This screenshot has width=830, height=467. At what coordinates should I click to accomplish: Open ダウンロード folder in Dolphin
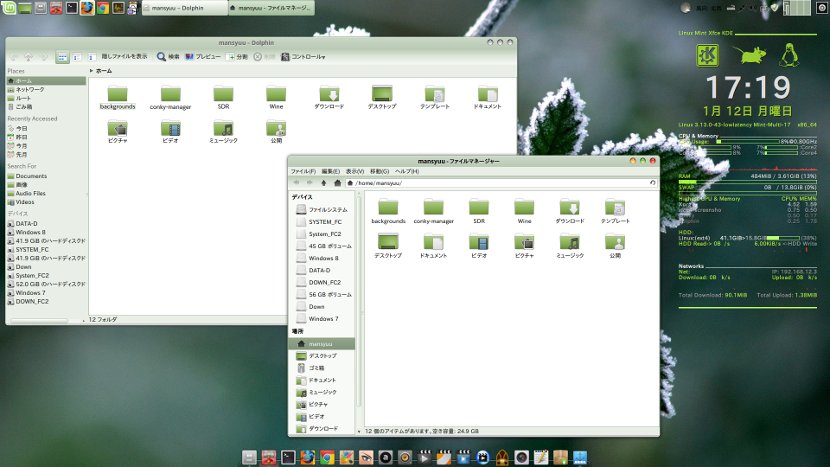pyautogui.click(x=329, y=98)
